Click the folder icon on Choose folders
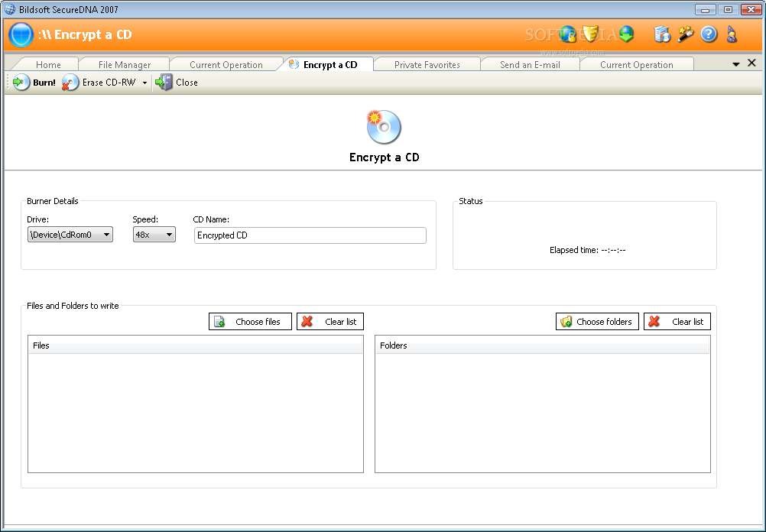 pos(566,322)
